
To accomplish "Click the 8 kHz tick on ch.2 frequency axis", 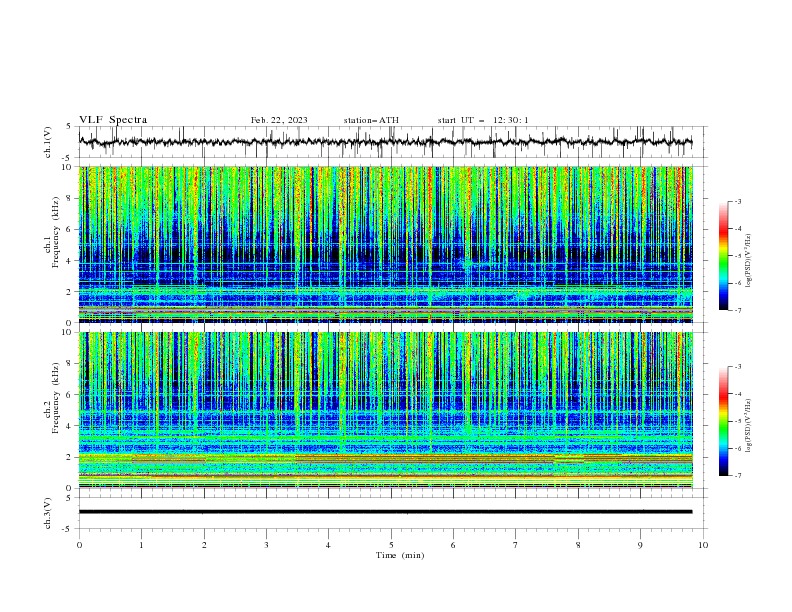I will point(70,363).
